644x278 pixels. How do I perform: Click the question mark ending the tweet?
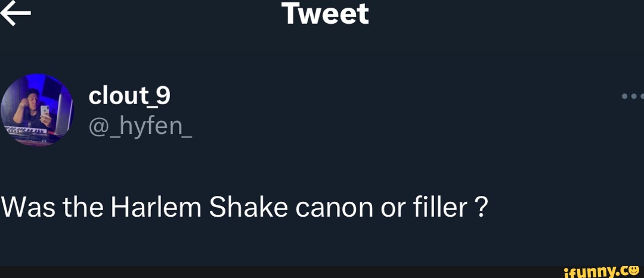[x=482, y=208]
